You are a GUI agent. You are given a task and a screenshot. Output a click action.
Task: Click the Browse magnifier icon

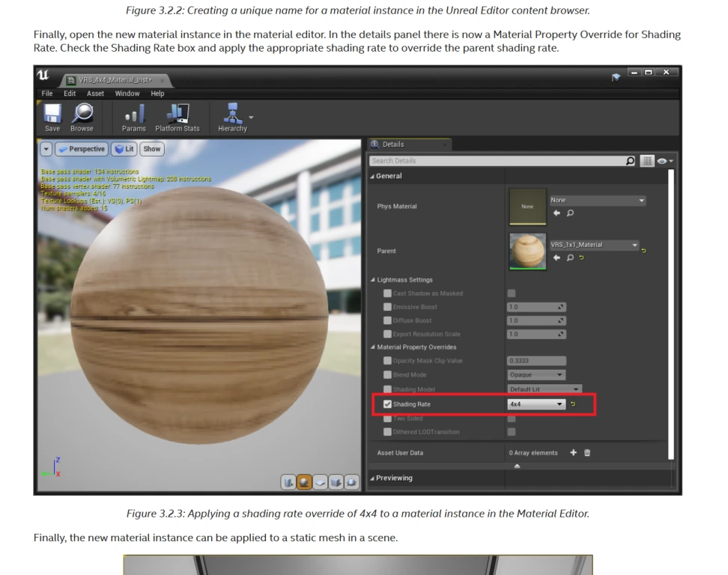pos(82,114)
